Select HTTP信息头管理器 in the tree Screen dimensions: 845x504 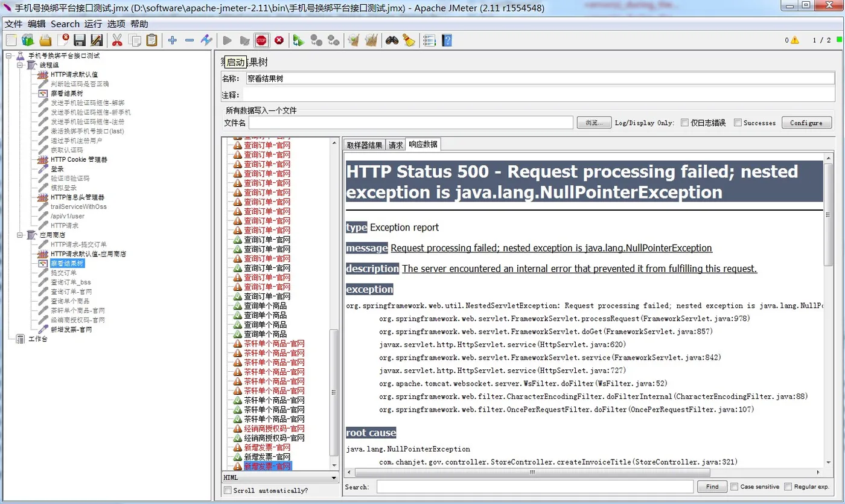pos(77,197)
